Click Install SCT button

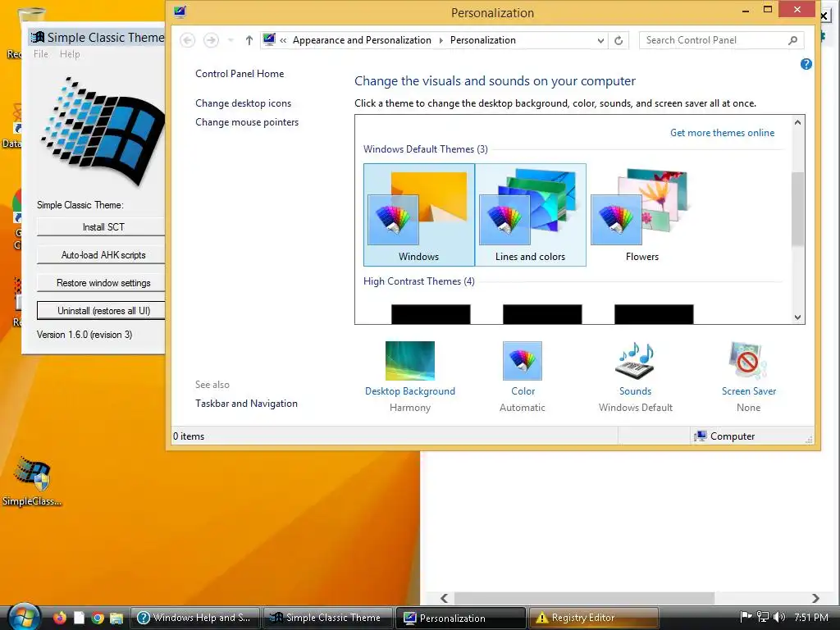(x=102, y=227)
